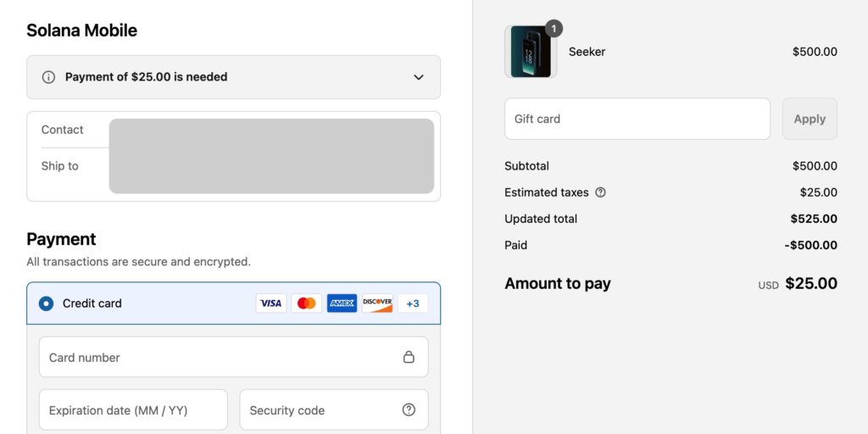Screen dimensions: 868x434
Task: Click the Solana Mobile store title
Action: click(81, 31)
